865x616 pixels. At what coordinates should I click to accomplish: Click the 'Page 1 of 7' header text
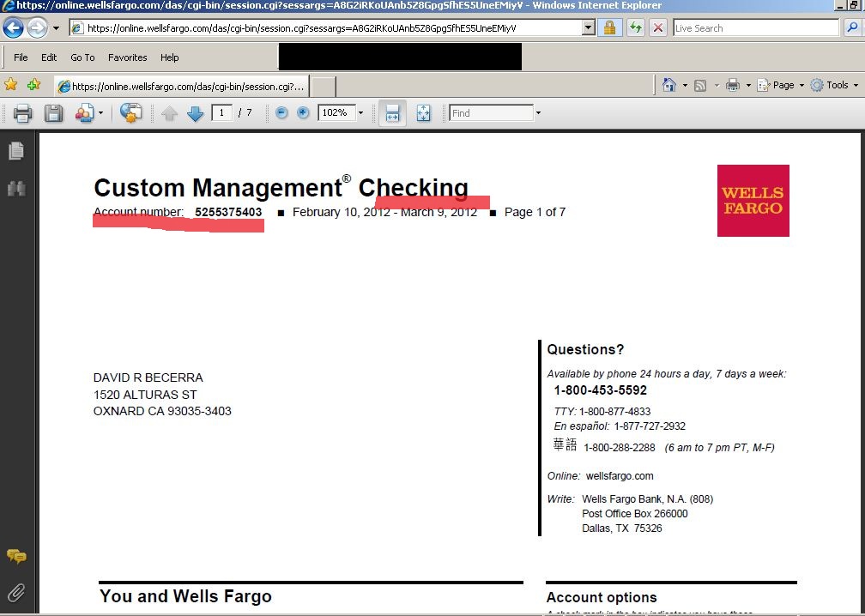535,212
